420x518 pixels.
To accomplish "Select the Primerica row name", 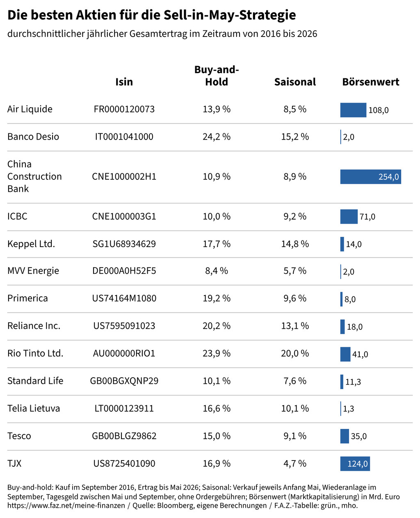I will click(27, 298).
